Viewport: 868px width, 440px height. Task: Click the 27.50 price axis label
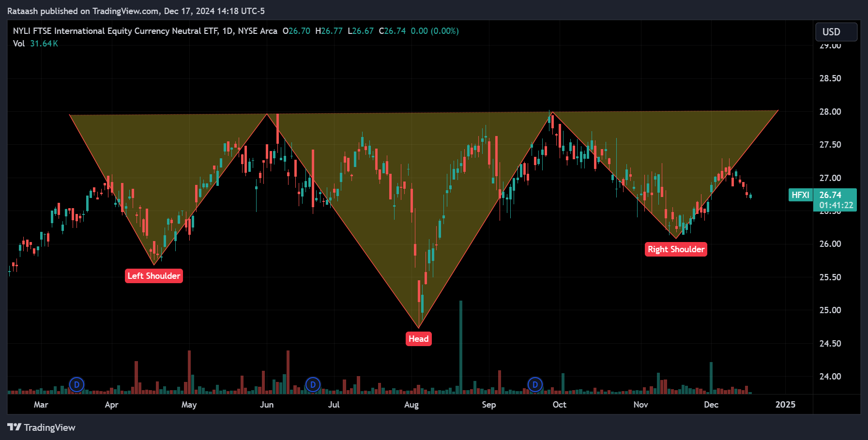pyautogui.click(x=830, y=145)
